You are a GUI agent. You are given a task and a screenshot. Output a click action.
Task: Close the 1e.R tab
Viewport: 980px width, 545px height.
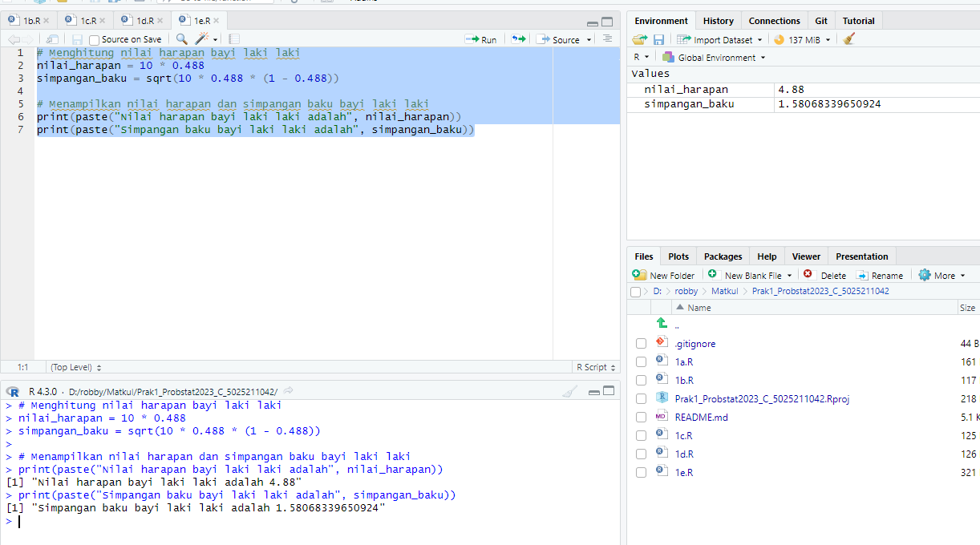[215, 21]
